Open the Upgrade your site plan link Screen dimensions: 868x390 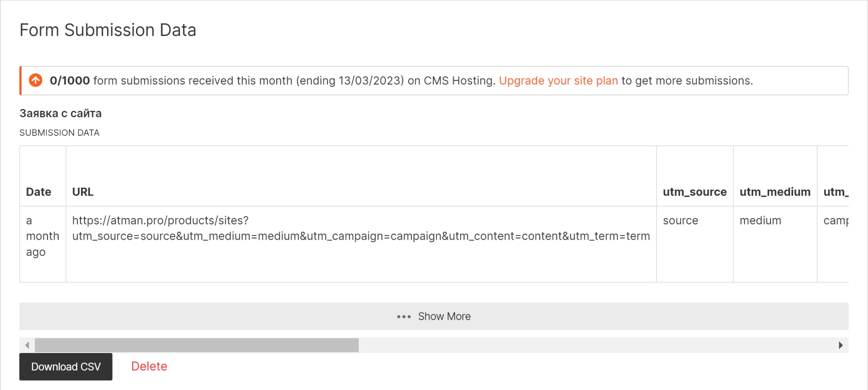pyautogui.click(x=558, y=80)
